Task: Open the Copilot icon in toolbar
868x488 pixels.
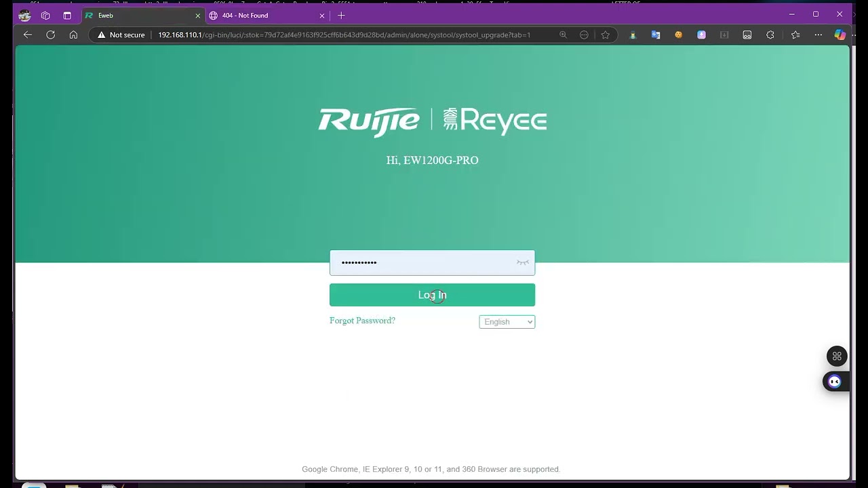Action: click(840, 35)
